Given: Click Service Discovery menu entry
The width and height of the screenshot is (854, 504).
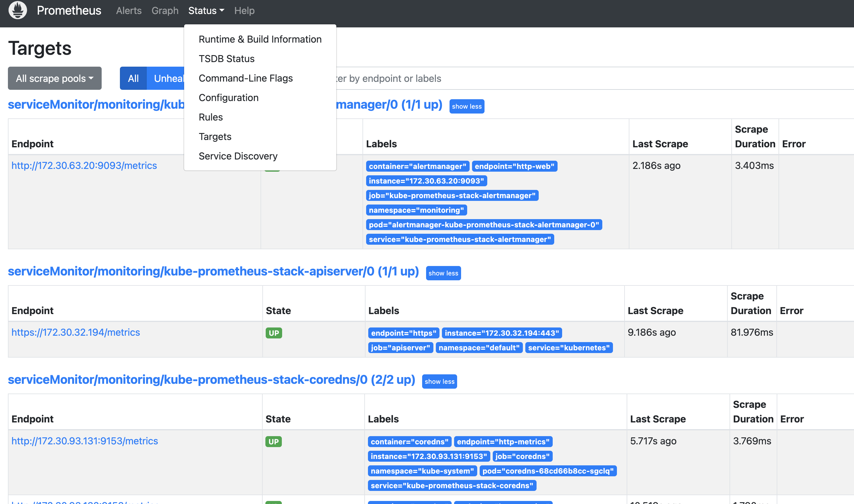Looking at the screenshot, I should click(238, 156).
